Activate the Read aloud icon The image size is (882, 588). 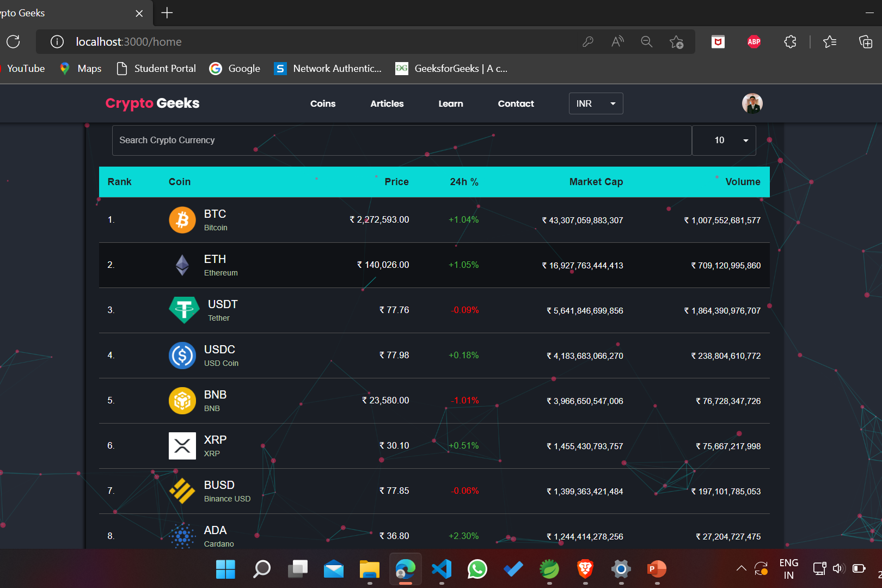point(617,41)
